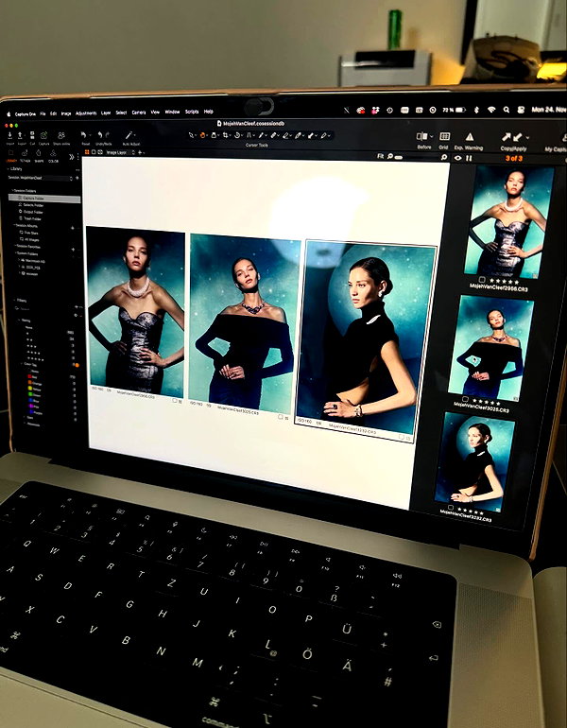The width and height of the screenshot is (567, 728).
Task: Select the Rotate cursor tool
Action: (237, 135)
